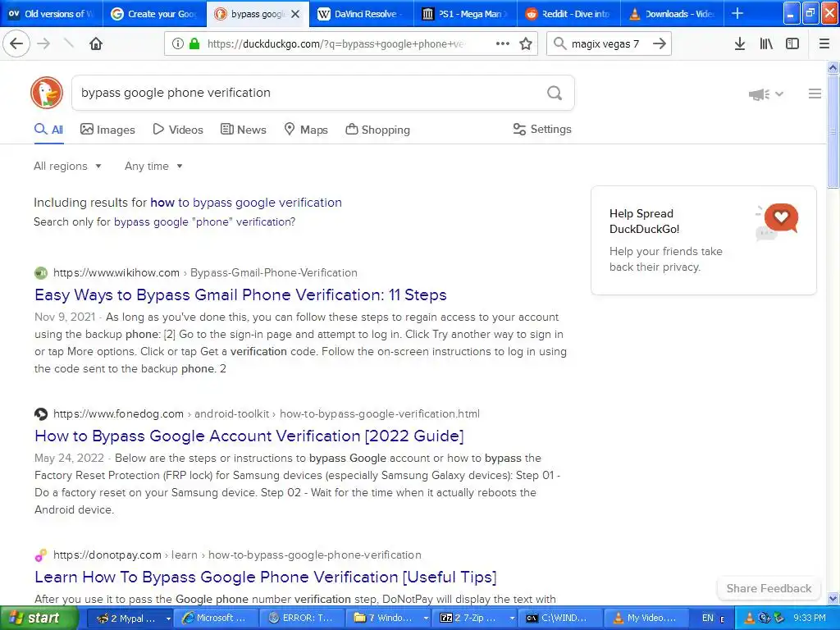Open page actions three-dot menu in address bar
The height and width of the screenshot is (630, 840).
(503, 43)
